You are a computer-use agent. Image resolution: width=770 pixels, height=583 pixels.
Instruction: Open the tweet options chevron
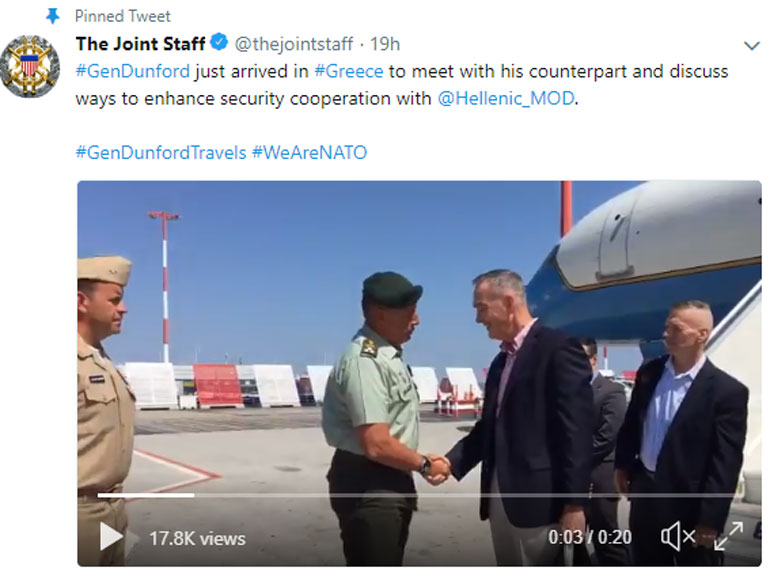[751, 46]
